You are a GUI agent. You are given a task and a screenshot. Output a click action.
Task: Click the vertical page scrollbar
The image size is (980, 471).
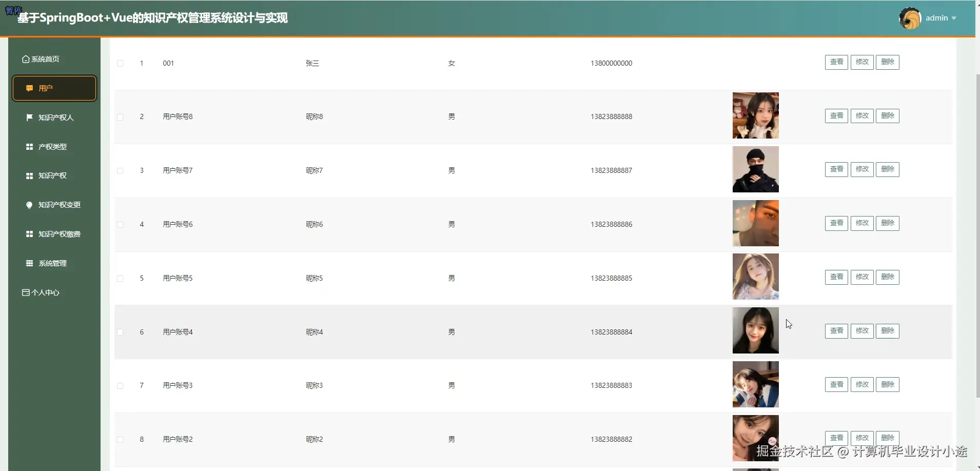(x=977, y=236)
